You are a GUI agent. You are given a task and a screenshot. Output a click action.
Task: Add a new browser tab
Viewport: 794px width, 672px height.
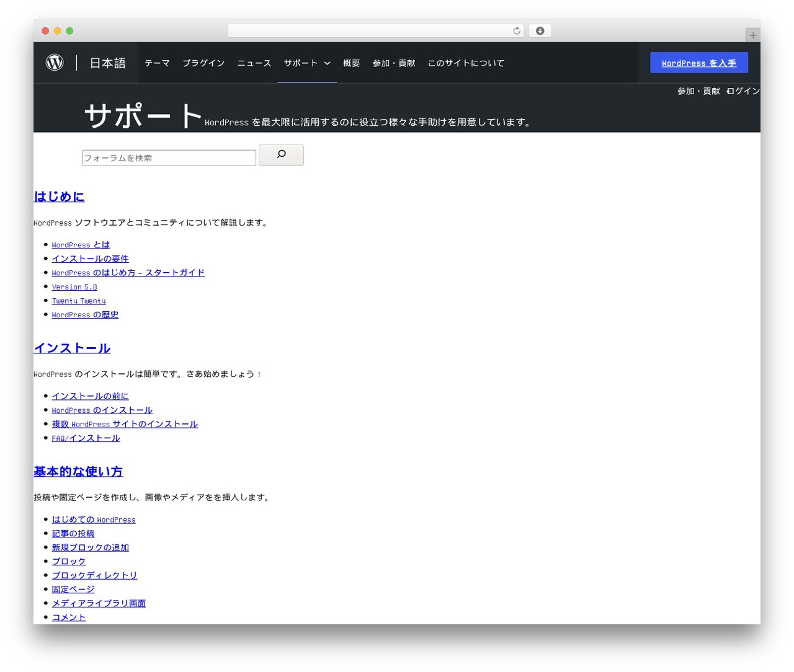[753, 35]
